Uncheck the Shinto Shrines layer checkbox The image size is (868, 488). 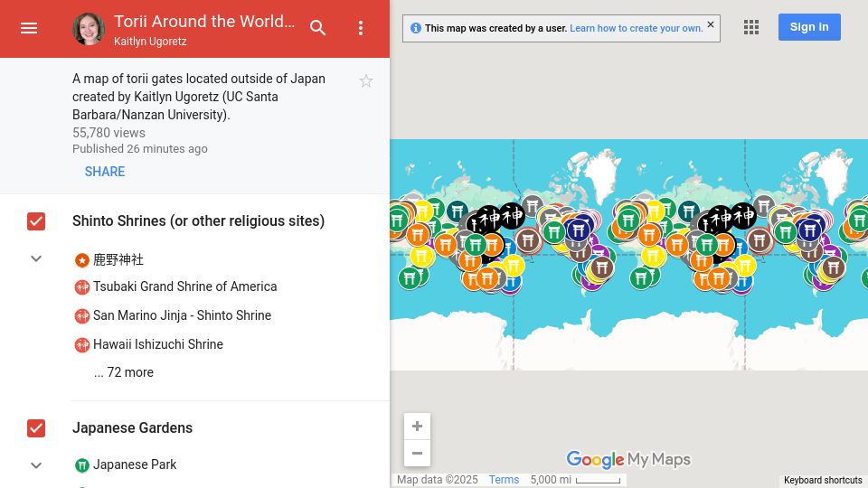point(36,221)
